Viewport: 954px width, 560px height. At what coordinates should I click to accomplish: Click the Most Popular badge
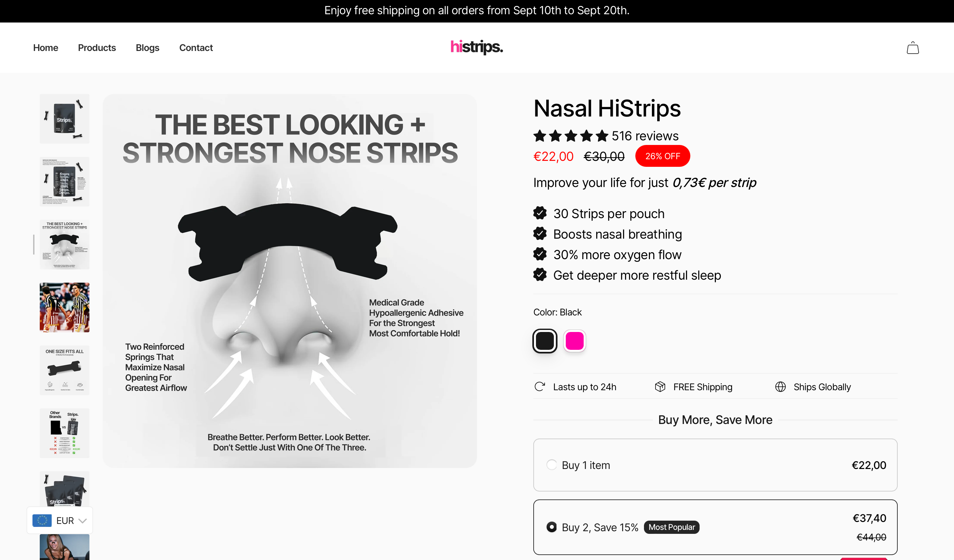(671, 527)
